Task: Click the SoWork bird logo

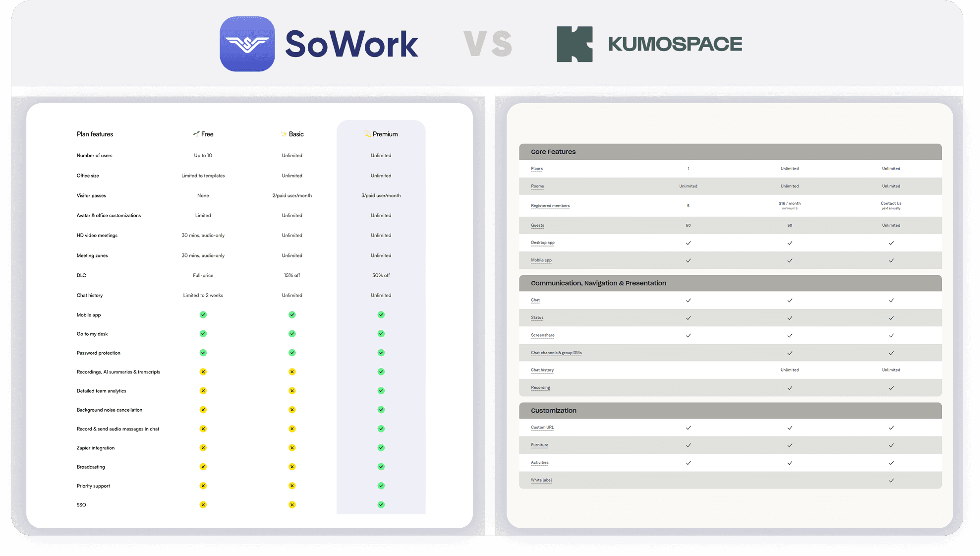Action: tap(247, 44)
